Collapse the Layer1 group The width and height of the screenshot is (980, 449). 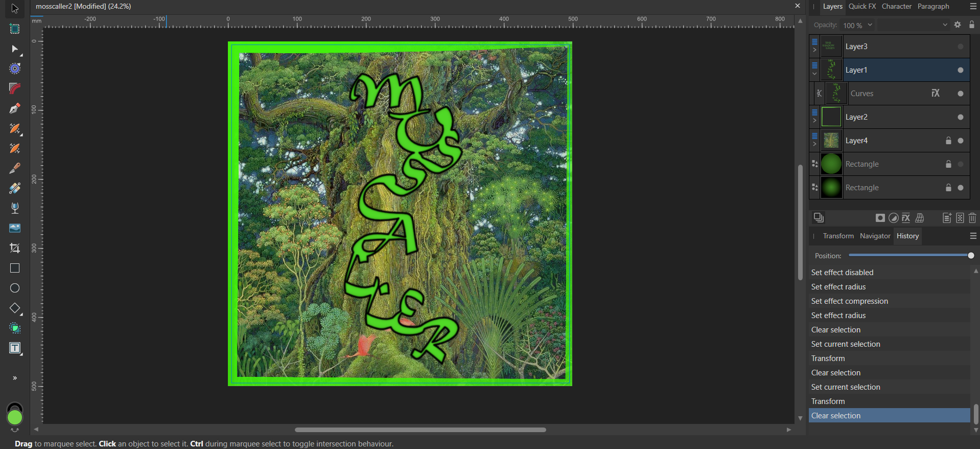[x=814, y=74]
